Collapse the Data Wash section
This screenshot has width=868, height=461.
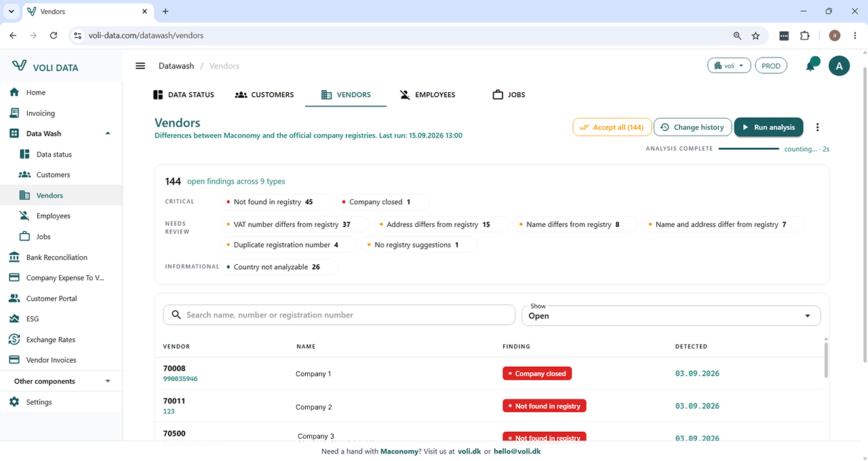[x=108, y=134]
